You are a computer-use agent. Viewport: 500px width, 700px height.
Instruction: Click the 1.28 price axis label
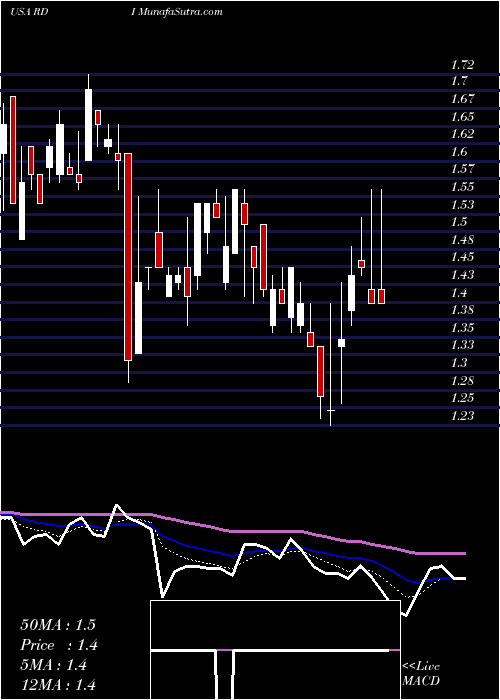pyautogui.click(x=462, y=381)
